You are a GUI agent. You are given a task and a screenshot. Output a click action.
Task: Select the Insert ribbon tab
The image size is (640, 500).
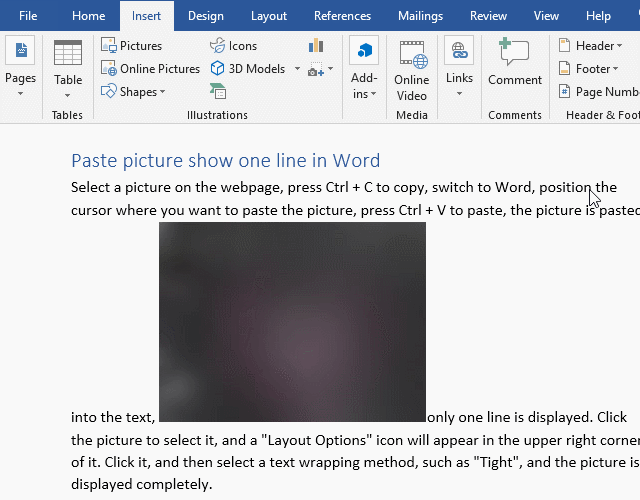pos(147,16)
